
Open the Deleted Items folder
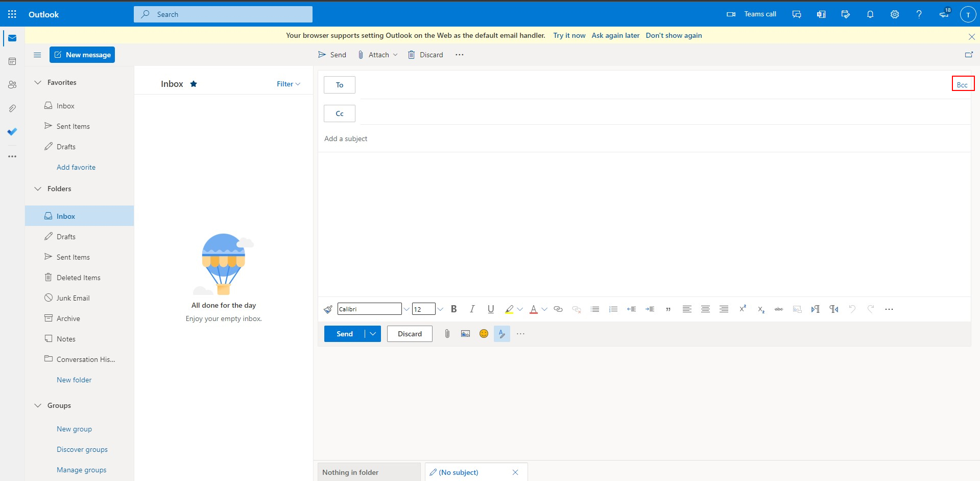coord(78,278)
